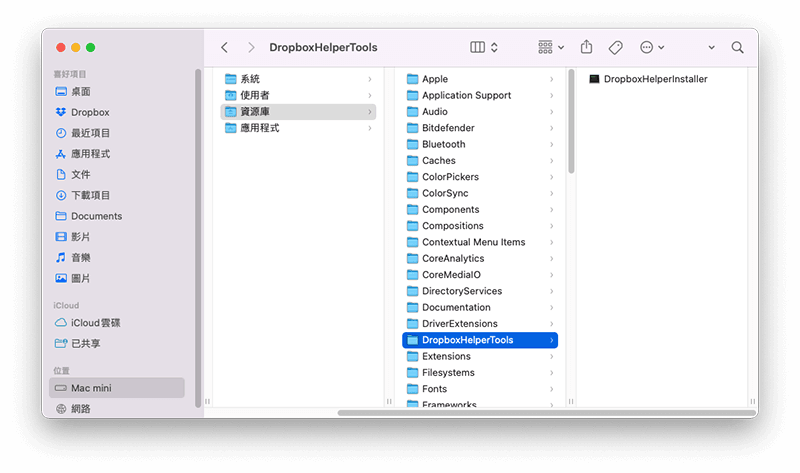The width and height of the screenshot is (800, 473).
Task: Select the 系統 folder
Action: tap(298, 79)
